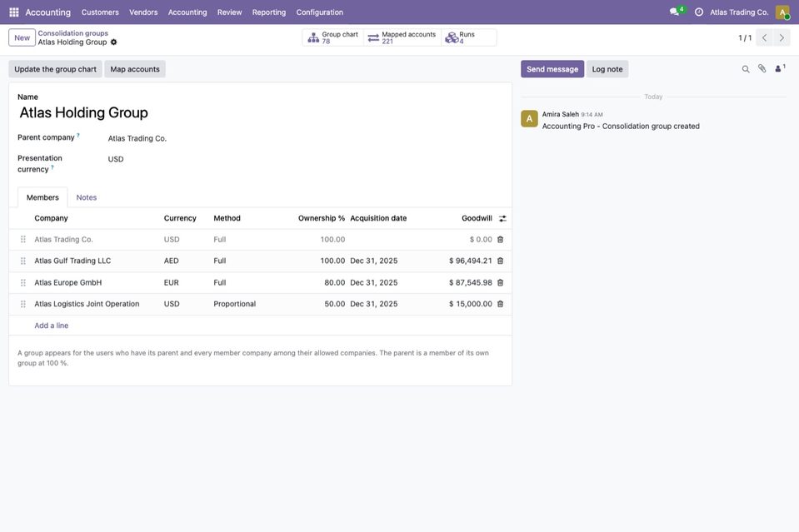The height and width of the screenshot is (532, 799).
Task: Open the Group chart smart button
Action: (332, 37)
